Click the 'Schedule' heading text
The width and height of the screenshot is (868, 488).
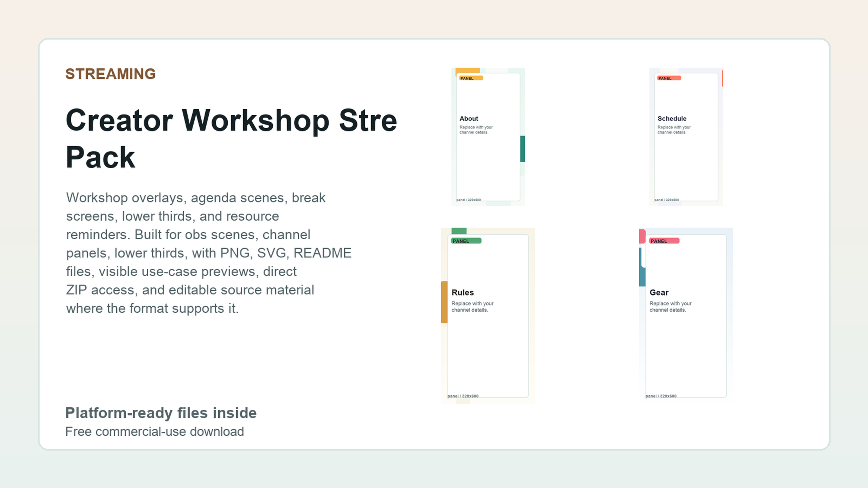click(x=672, y=118)
